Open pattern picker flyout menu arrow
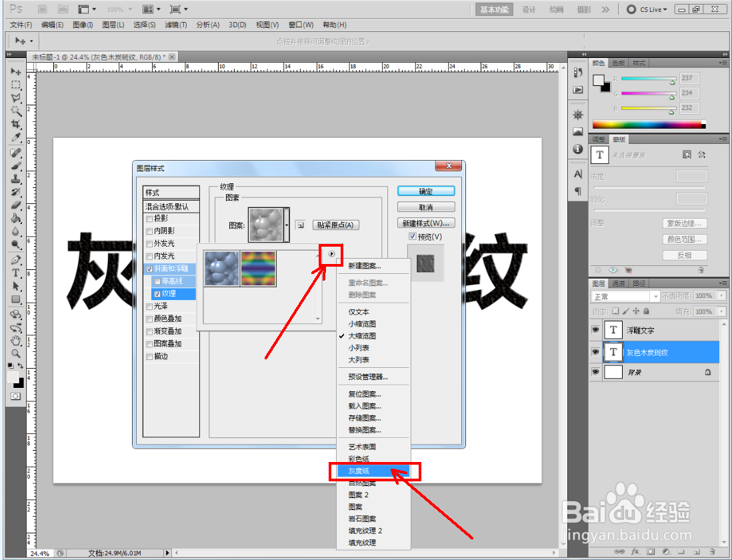This screenshot has width=732, height=560. (x=331, y=254)
